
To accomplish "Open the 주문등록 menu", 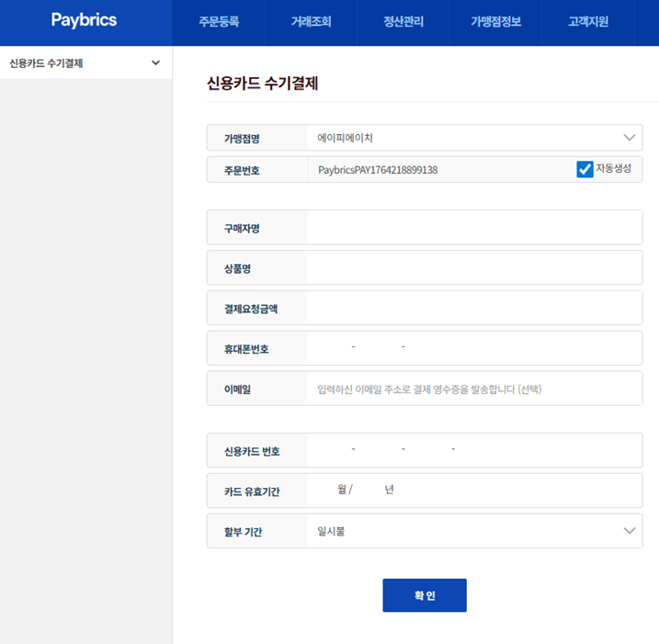I will coord(219,22).
